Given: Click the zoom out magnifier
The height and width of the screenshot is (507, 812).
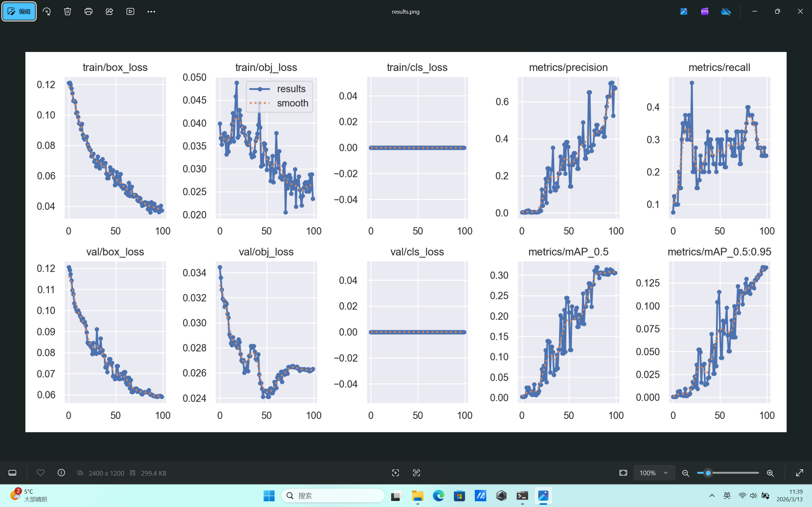Looking at the screenshot, I should [x=685, y=473].
